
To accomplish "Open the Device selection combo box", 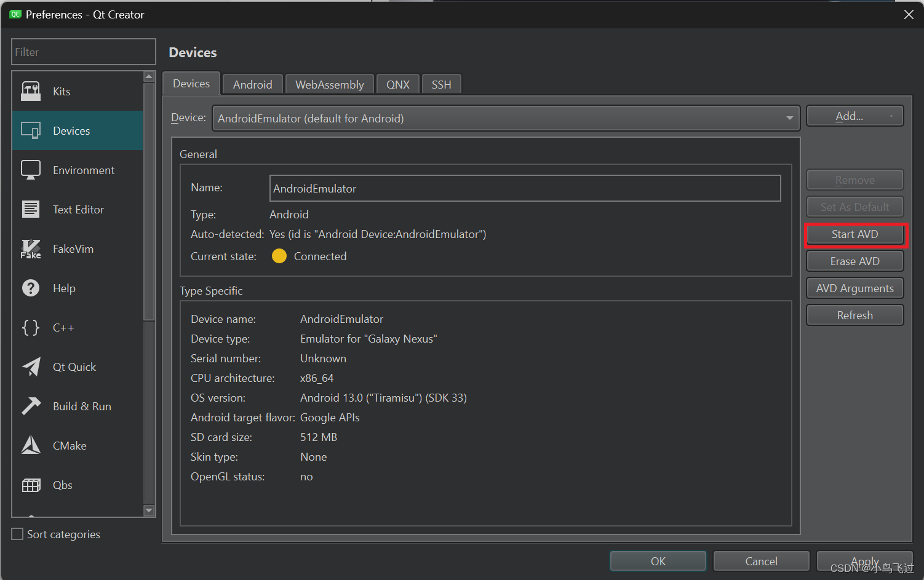I will (x=506, y=118).
